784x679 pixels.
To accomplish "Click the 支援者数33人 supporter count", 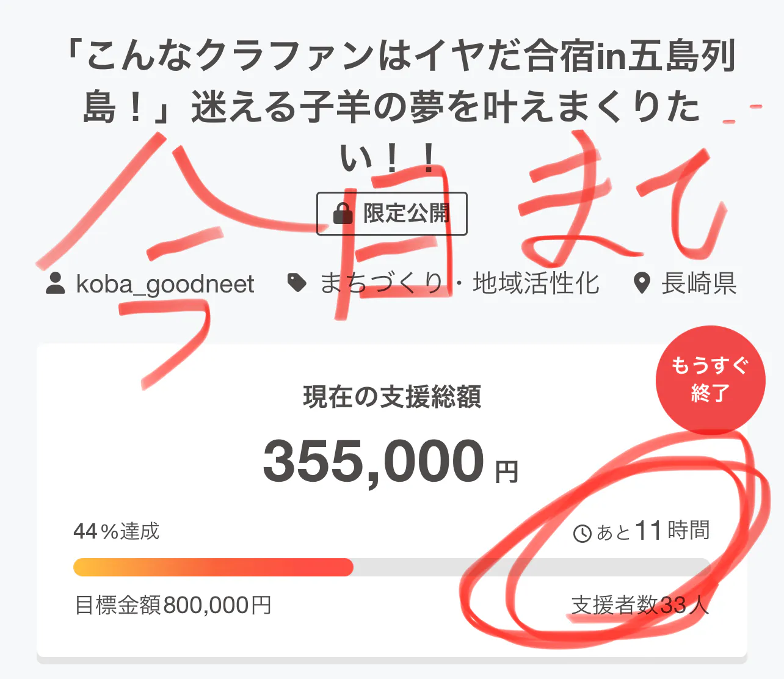I will tap(639, 605).
